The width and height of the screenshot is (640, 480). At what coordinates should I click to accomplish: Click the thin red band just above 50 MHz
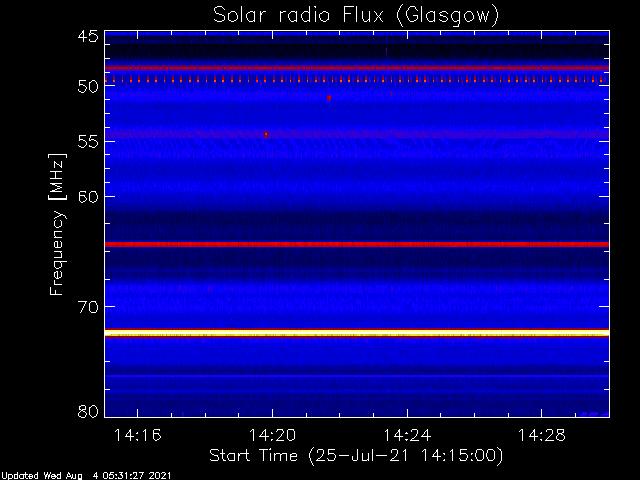coord(357,68)
